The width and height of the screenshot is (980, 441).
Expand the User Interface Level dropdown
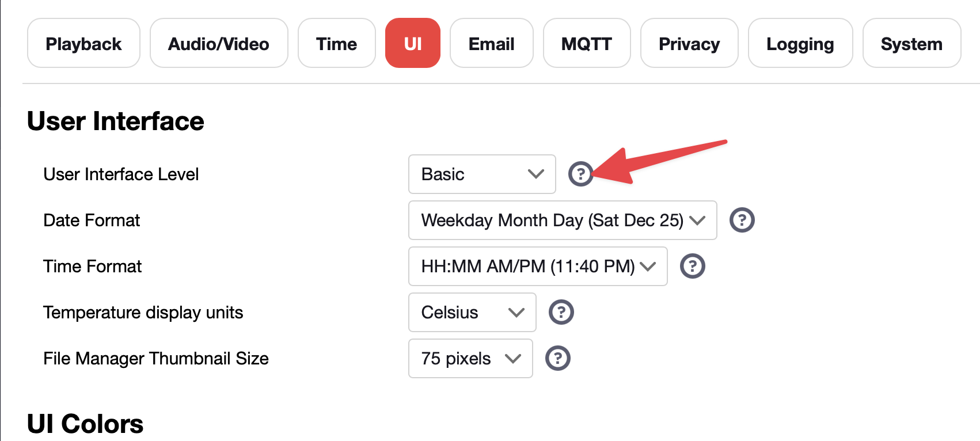coord(482,174)
